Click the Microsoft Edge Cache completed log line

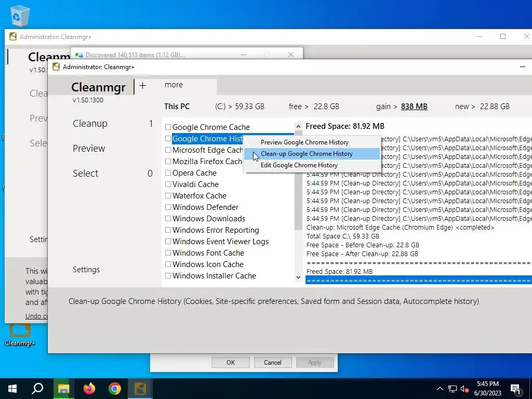coord(401,228)
